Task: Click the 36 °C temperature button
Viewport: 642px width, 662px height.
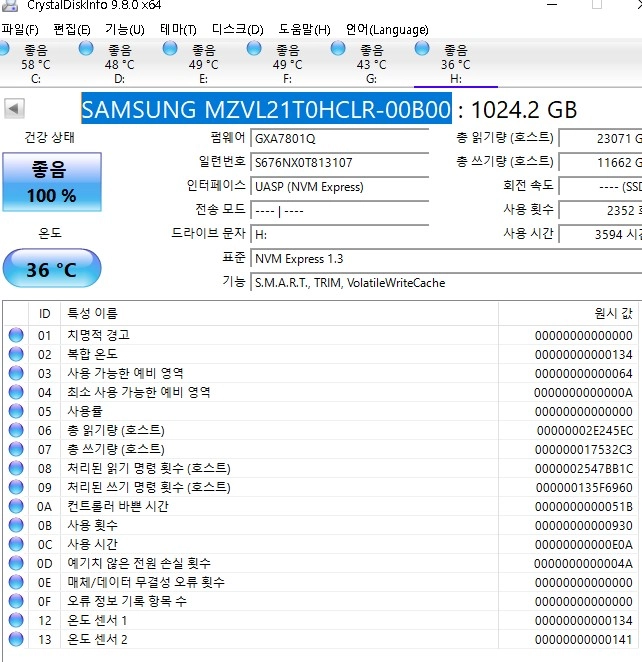Action: pos(52,269)
